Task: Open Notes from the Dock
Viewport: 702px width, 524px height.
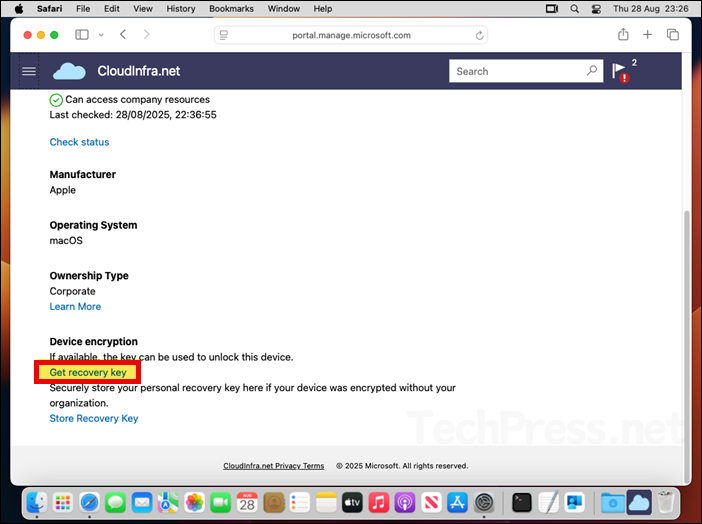Action: point(326,503)
